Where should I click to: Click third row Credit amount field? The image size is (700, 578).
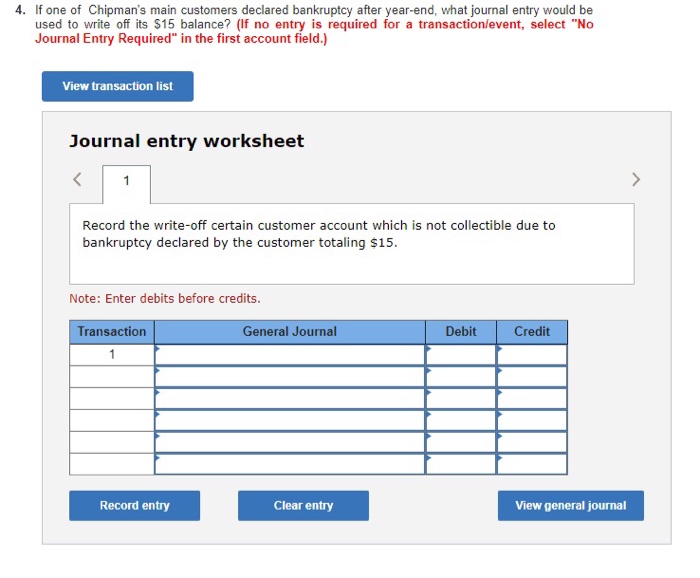tap(532, 399)
